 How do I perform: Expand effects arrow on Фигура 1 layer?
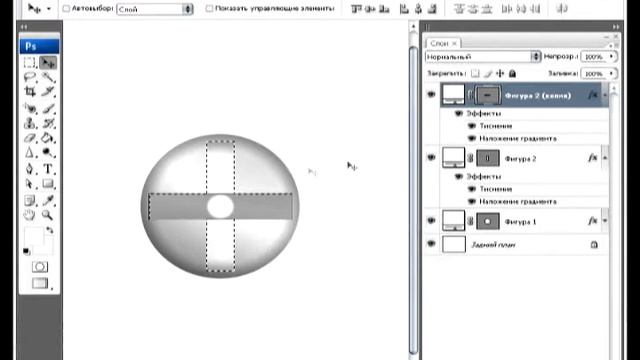pyautogui.click(x=605, y=221)
